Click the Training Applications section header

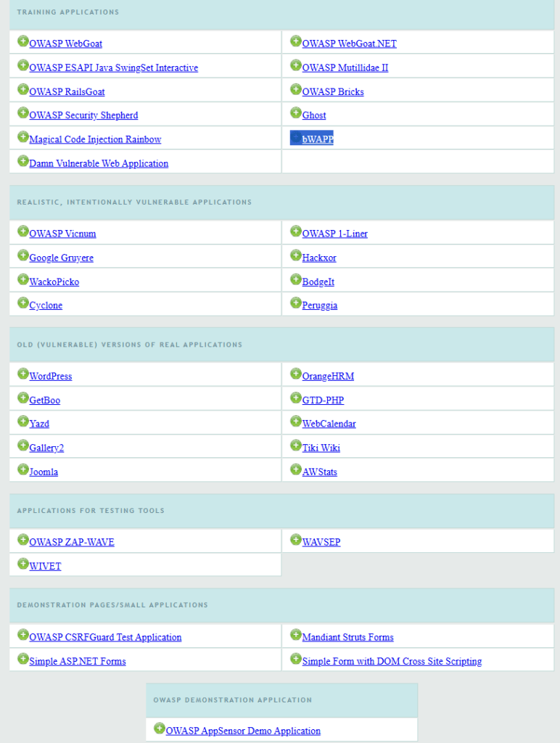pos(68,12)
